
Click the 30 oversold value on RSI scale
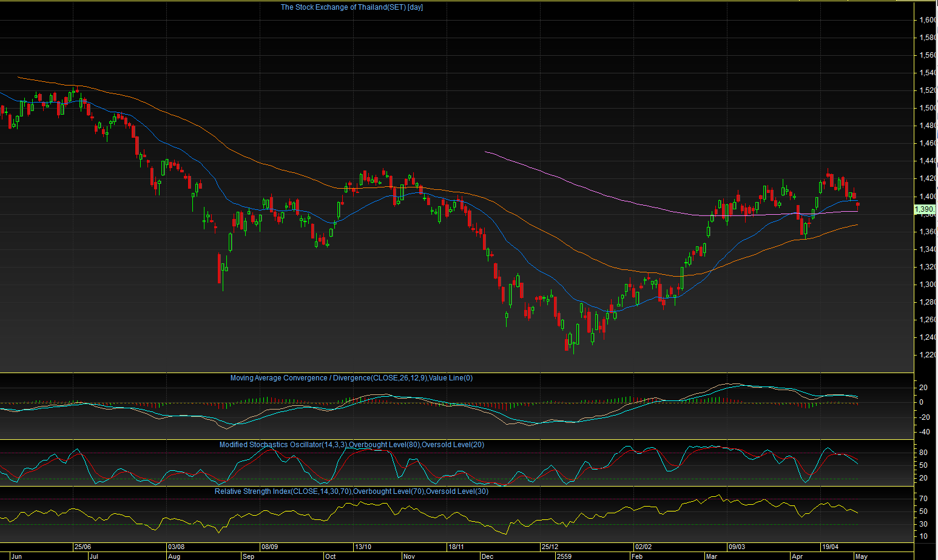(923, 524)
